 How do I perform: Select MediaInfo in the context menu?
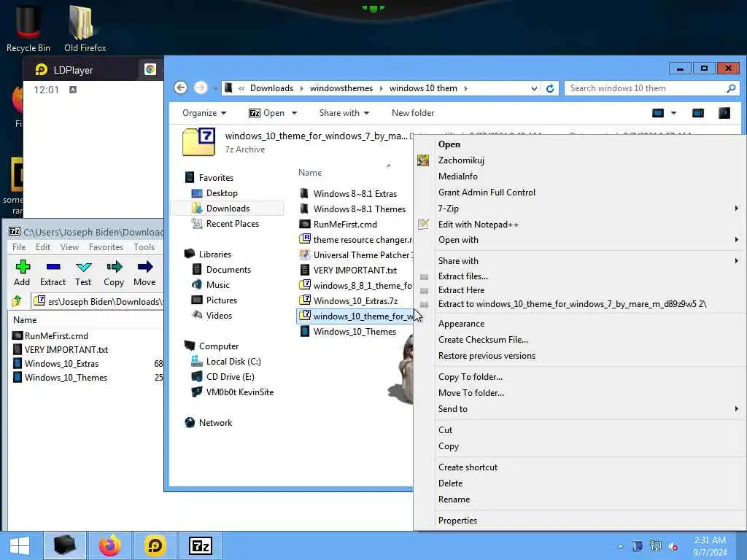pos(458,176)
